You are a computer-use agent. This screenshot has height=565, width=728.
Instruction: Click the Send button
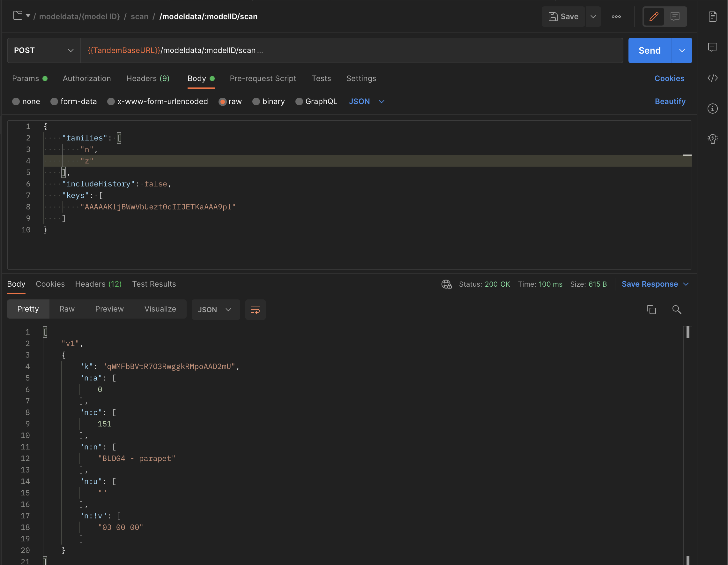(649, 50)
